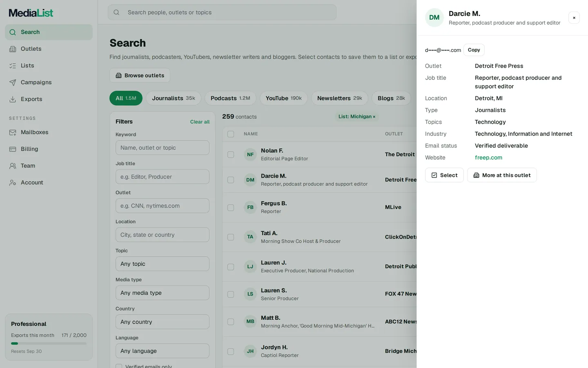Click the Exports download icon
Screen dimensions: 588x368
pos(13,99)
